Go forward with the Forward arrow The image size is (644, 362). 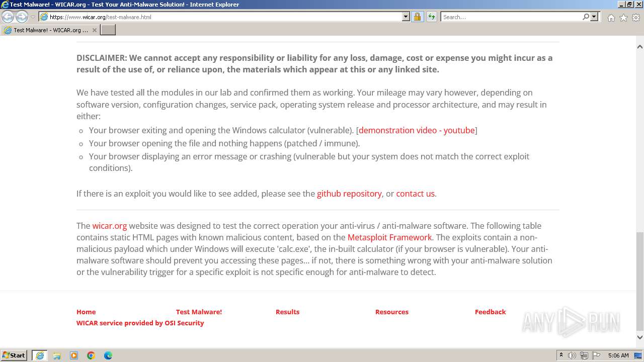pos(22,17)
